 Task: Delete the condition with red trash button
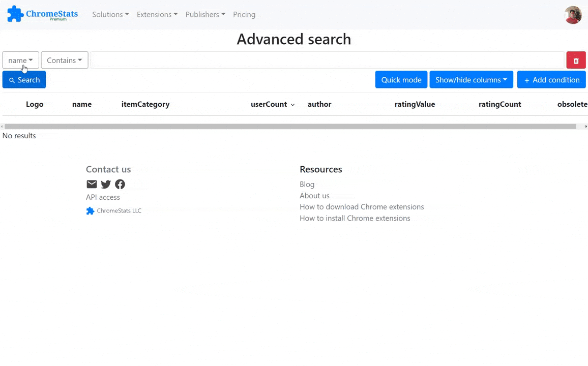(576, 60)
